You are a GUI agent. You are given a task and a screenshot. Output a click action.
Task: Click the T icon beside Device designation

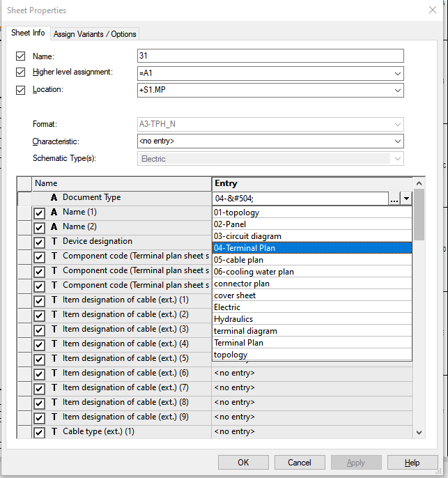54,242
